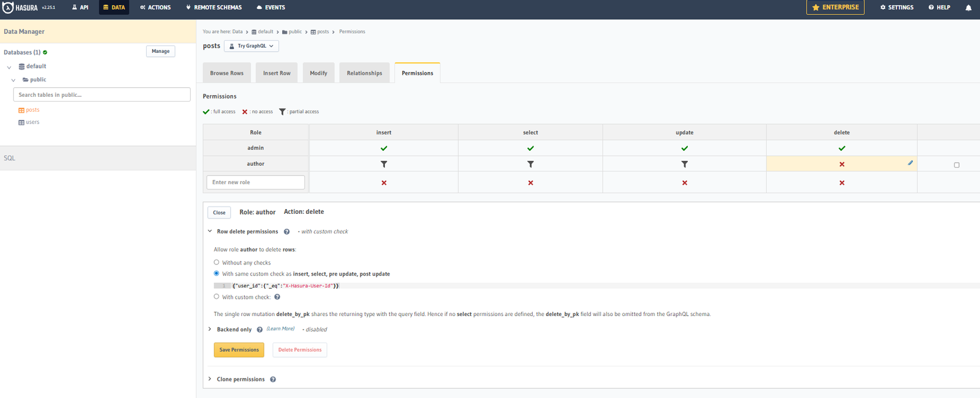Click the default database icon

tap(21, 67)
